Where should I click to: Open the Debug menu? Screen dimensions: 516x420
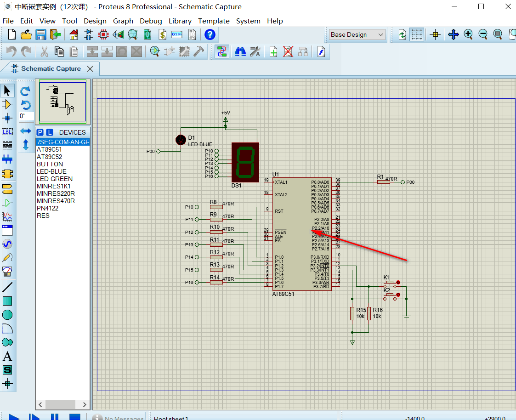tap(151, 21)
